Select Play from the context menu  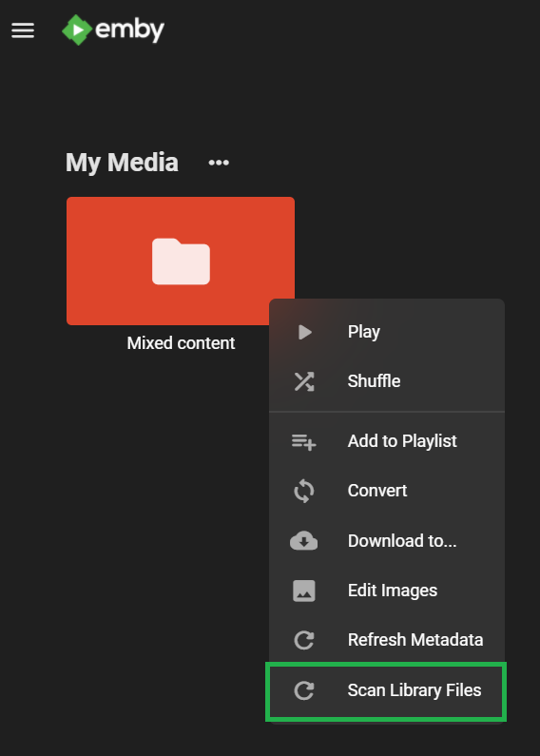click(x=387, y=332)
